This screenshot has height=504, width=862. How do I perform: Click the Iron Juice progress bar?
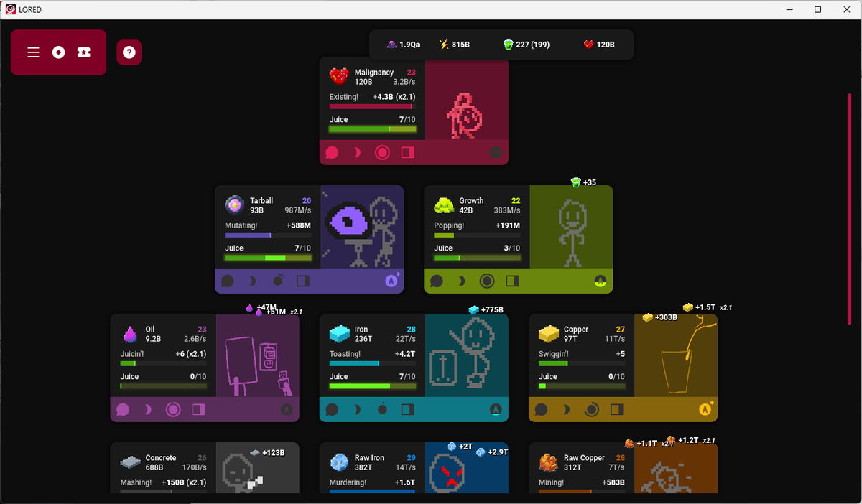coord(372,386)
